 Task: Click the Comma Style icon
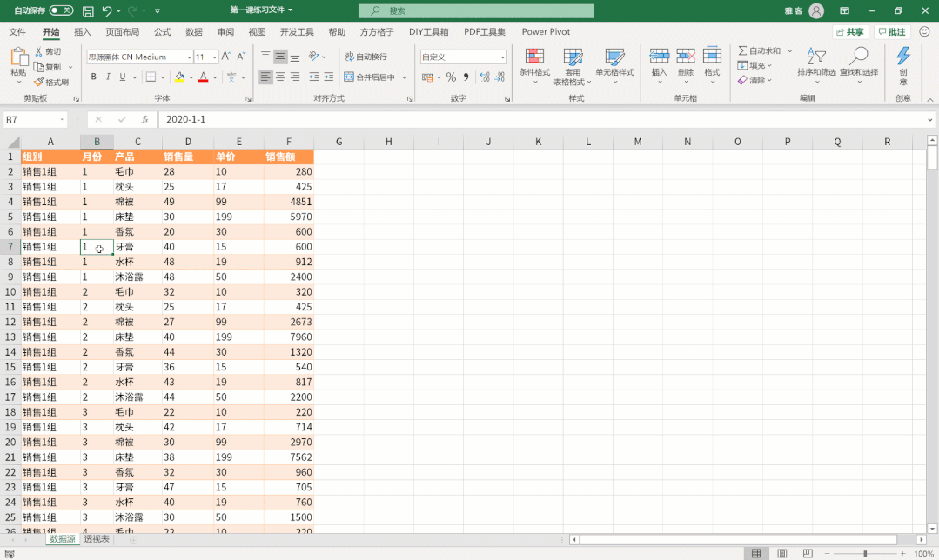tap(466, 77)
